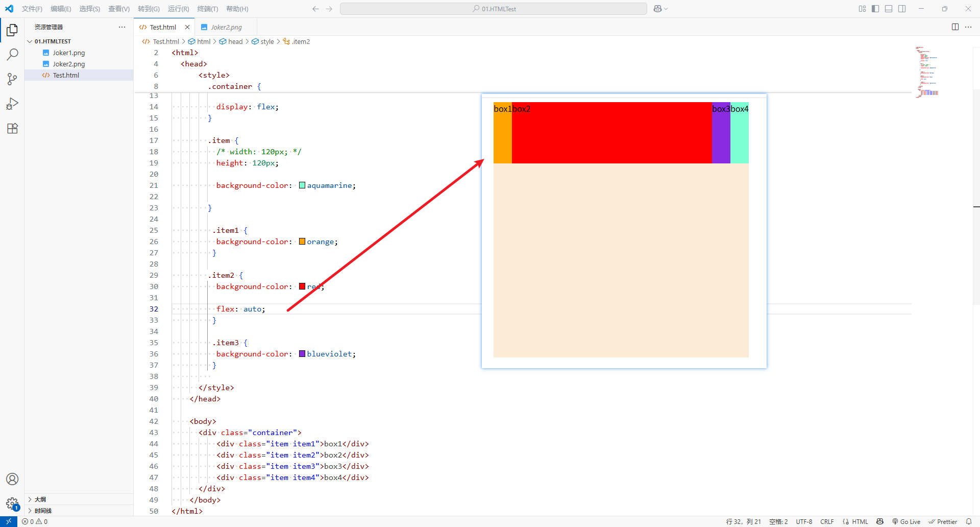The height and width of the screenshot is (527, 980).
Task: Open the 转到(G) menu
Action: [149, 9]
